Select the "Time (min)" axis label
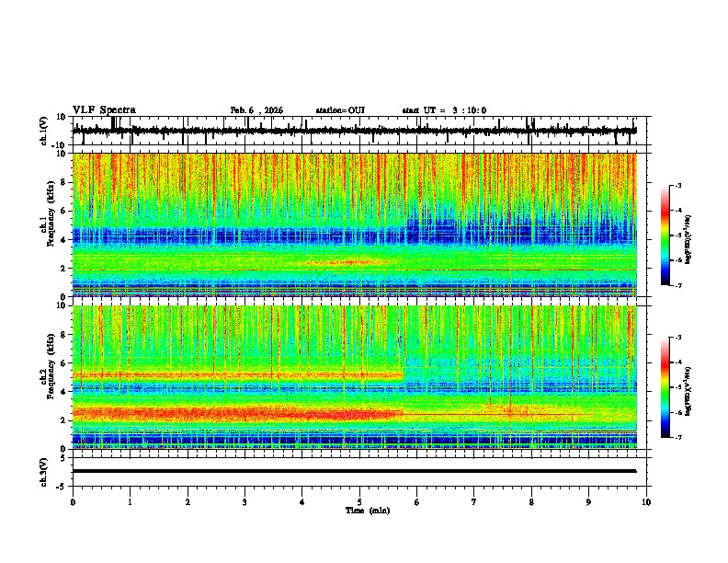Screen dimensions: 728x563 pos(368,511)
